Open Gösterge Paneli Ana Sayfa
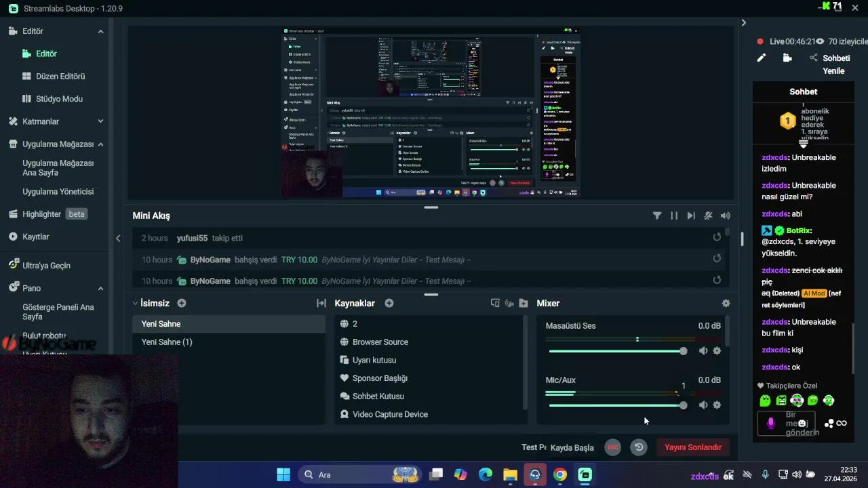Image resolution: width=868 pixels, height=488 pixels. click(58, 312)
